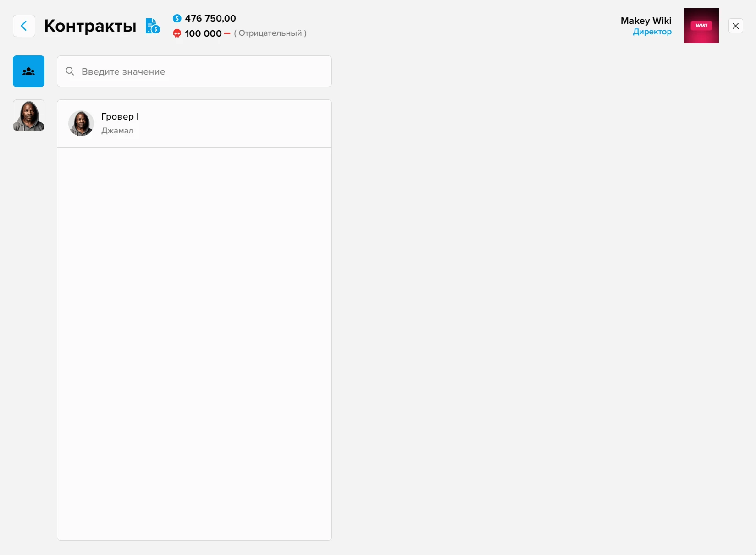
Task: Click the 476 750,00 balance amount
Action: (210, 18)
